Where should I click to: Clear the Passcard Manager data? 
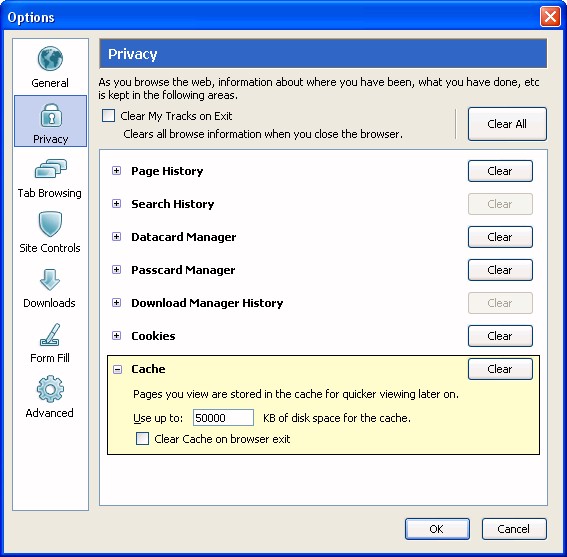(500, 270)
